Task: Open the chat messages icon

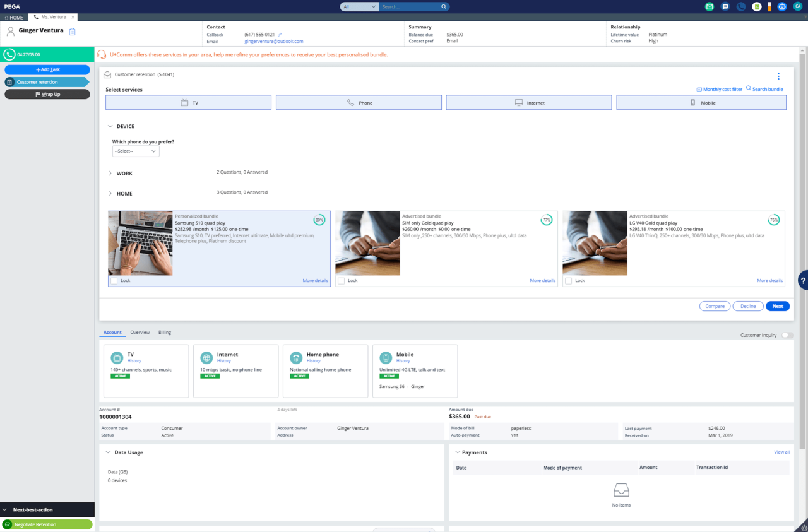Action: [x=725, y=7]
